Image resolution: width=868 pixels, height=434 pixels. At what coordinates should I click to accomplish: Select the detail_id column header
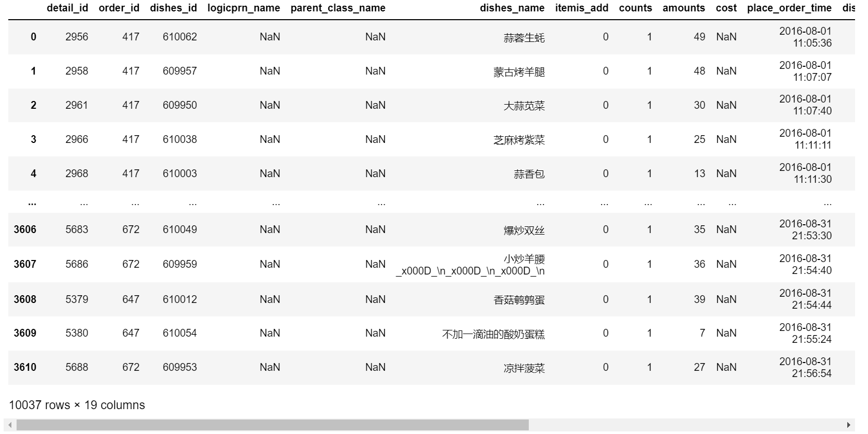67,8
